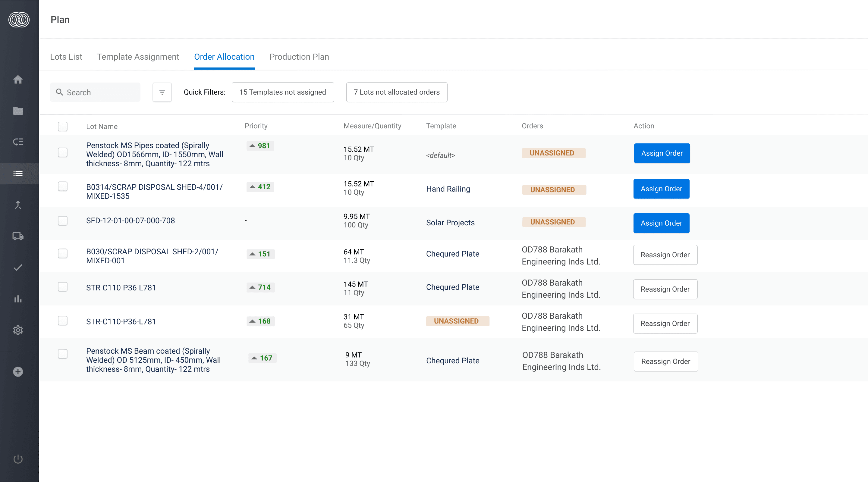Click the power logout icon
Viewport: 868px width, 482px height.
(x=18, y=459)
